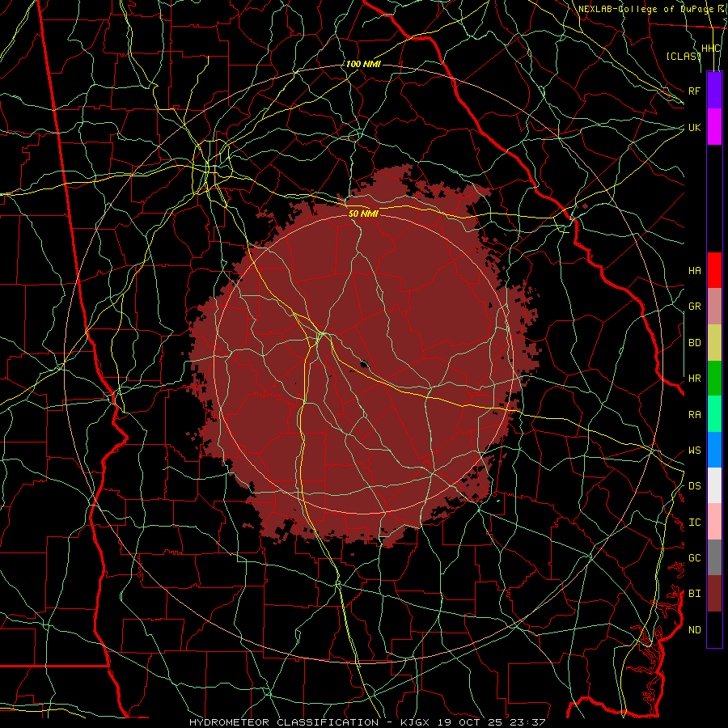
Task: Click the WS legend label
Action: pyautogui.click(x=695, y=451)
